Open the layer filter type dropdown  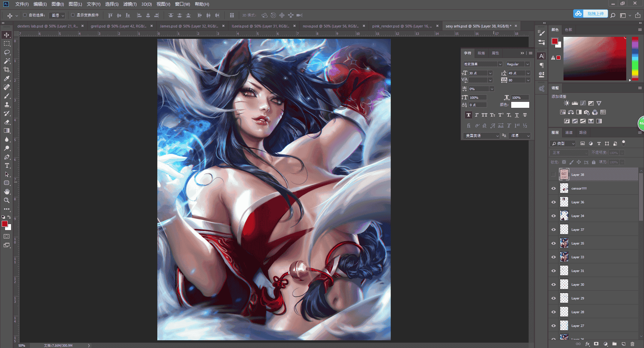tap(563, 143)
